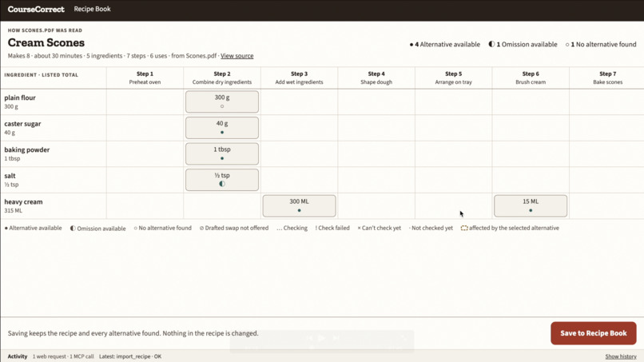Click the '1 Omission available' summary count

523,45
